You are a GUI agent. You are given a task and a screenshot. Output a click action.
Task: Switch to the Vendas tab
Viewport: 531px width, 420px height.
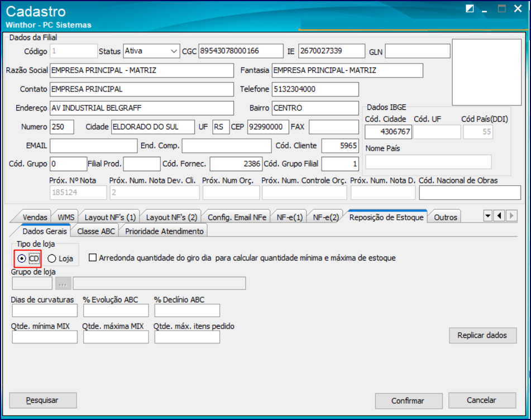[x=35, y=217]
